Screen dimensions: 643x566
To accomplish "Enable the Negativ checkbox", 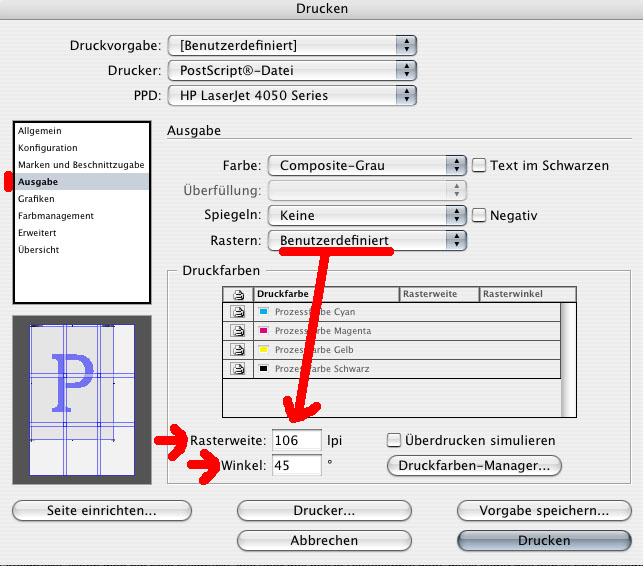I will pyautogui.click(x=479, y=215).
